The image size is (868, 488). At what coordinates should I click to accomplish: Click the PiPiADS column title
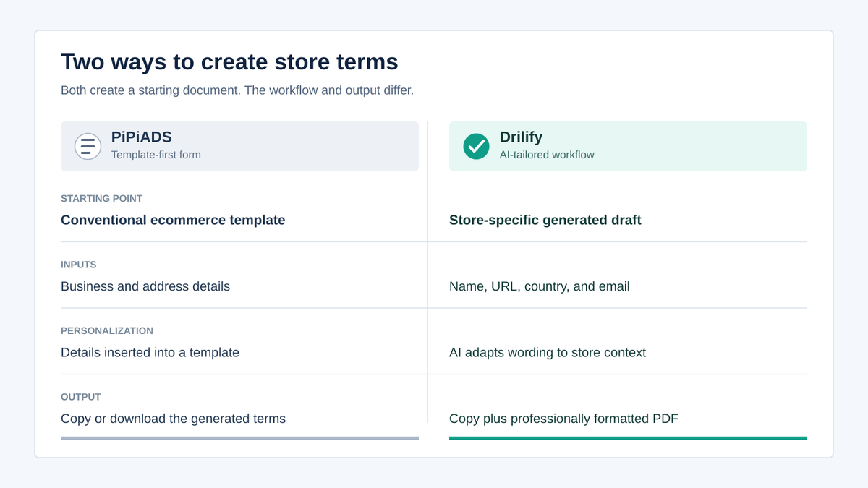(x=142, y=137)
